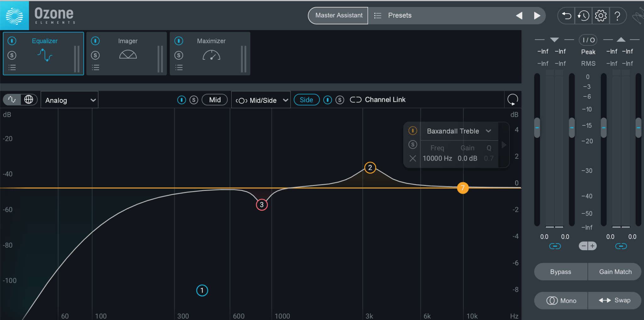Open the history clock icon
This screenshot has width=644, height=320.
click(583, 15)
